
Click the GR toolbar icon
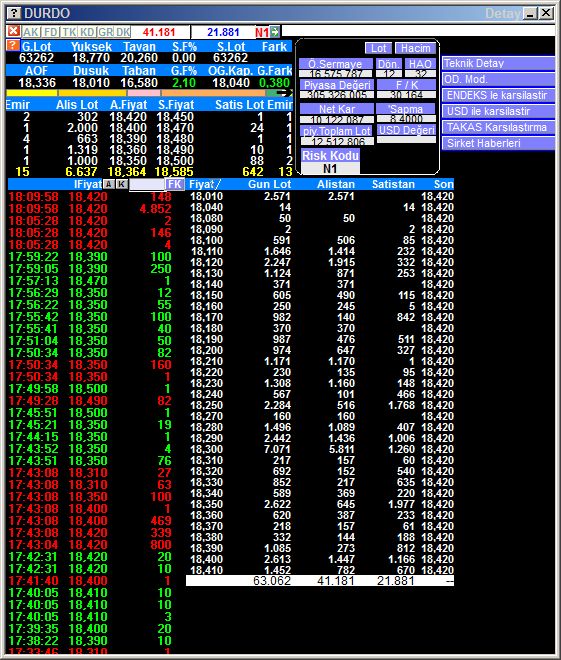tap(106, 32)
